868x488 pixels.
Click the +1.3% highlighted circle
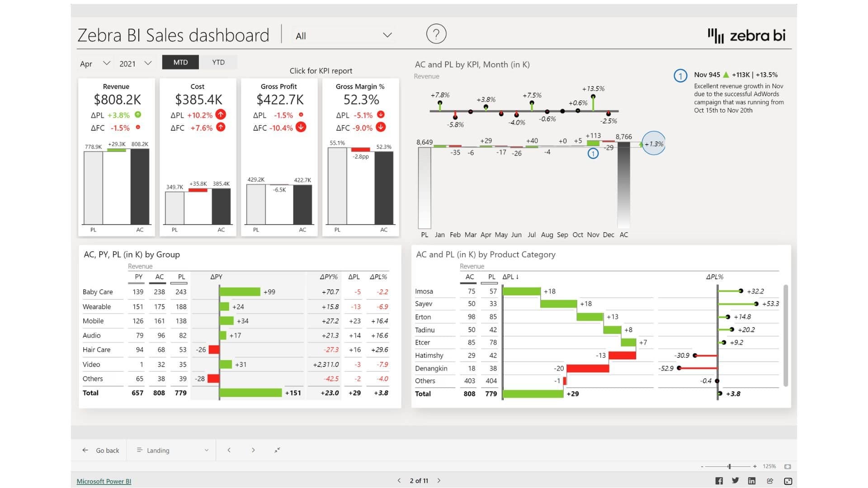click(x=654, y=143)
